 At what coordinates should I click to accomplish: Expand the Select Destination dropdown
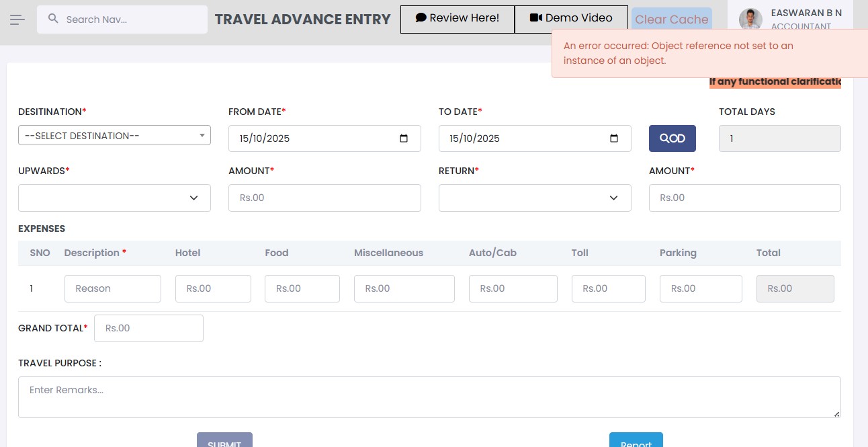click(x=114, y=136)
